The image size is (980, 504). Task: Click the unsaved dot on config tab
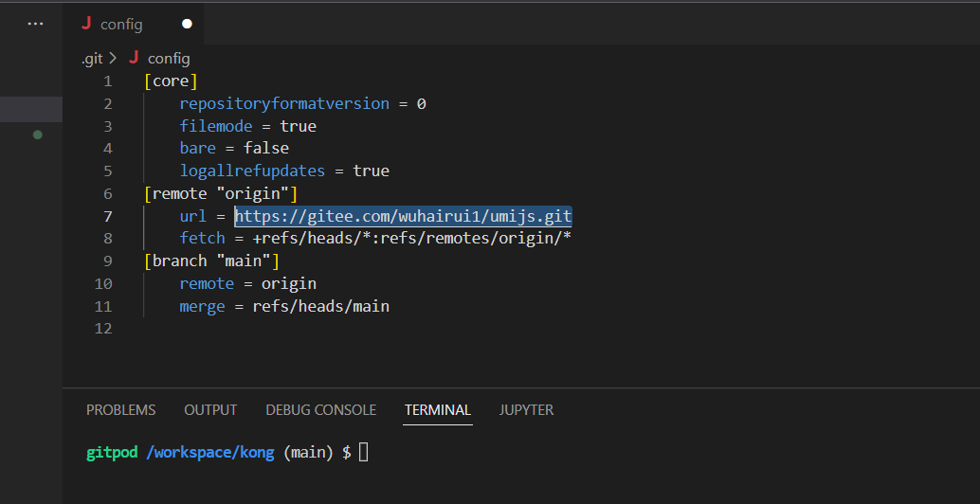pos(187,24)
